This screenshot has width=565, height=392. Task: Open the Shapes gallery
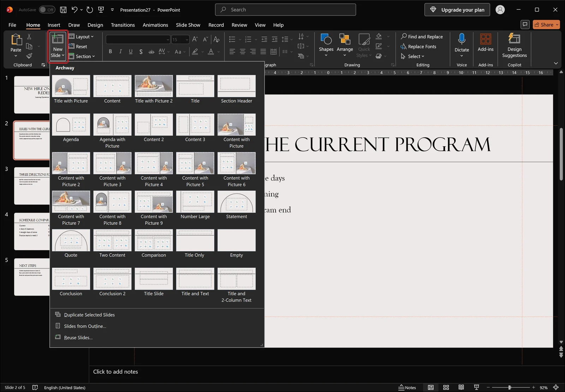(326, 45)
